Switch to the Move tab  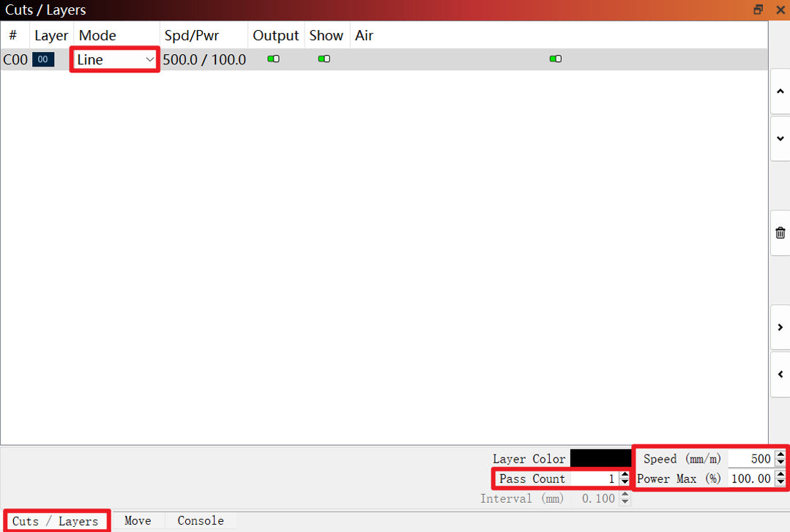pyautogui.click(x=138, y=521)
